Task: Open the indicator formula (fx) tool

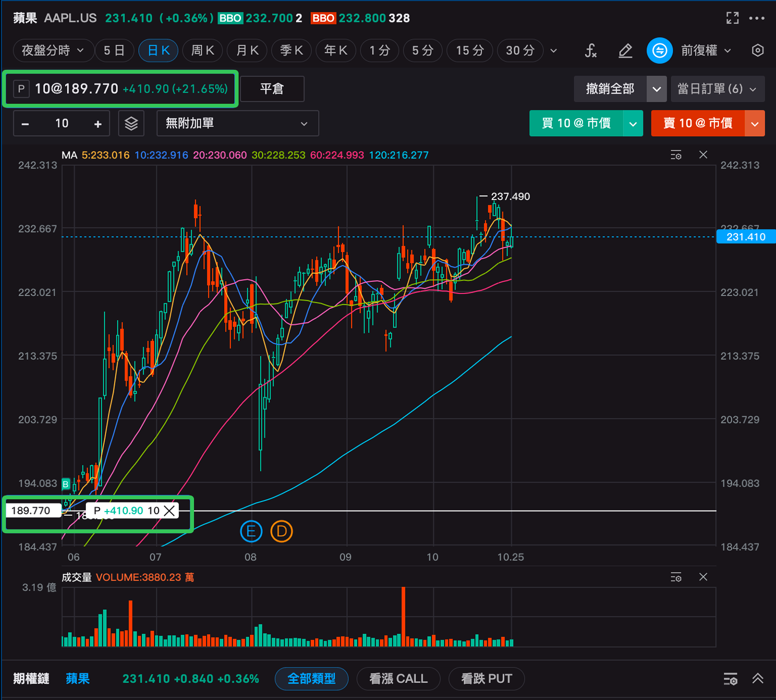Action: (x=590, y=50)
